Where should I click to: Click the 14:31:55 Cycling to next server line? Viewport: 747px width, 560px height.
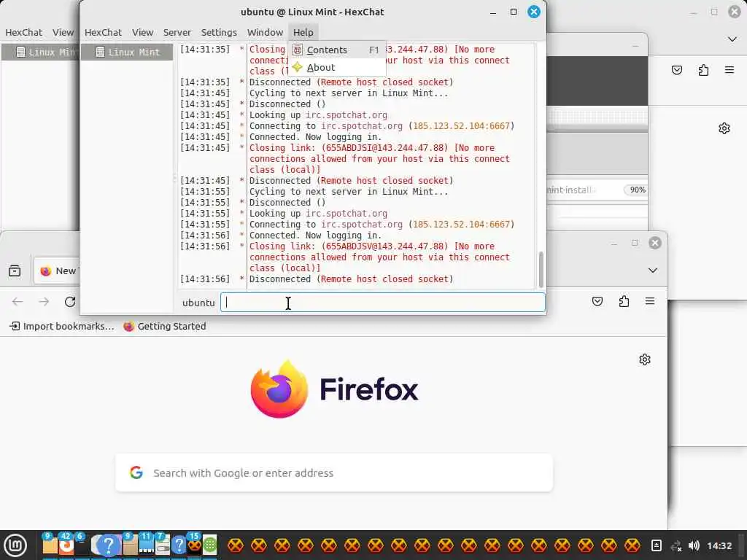tap(348, 192)
